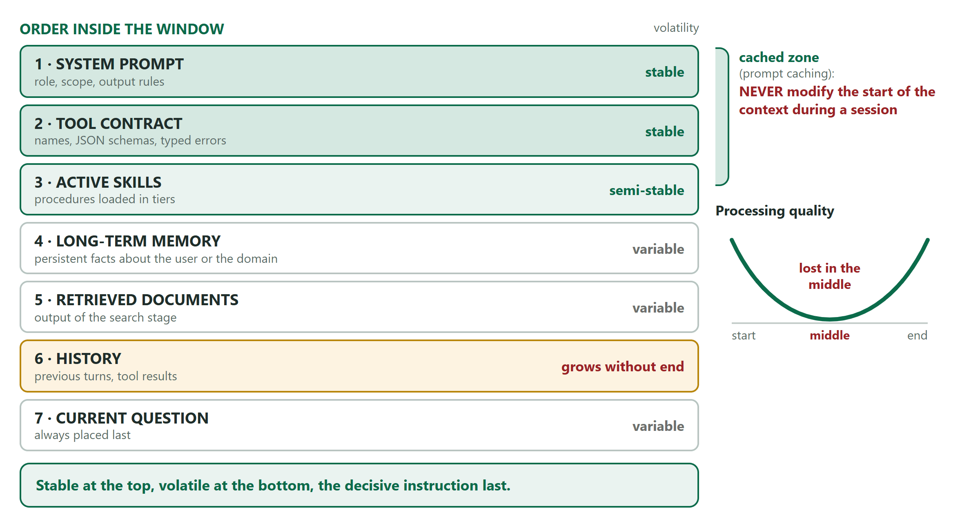Click 'context during a session' warning line
This screenshot has width=980, height=528.
818,109
